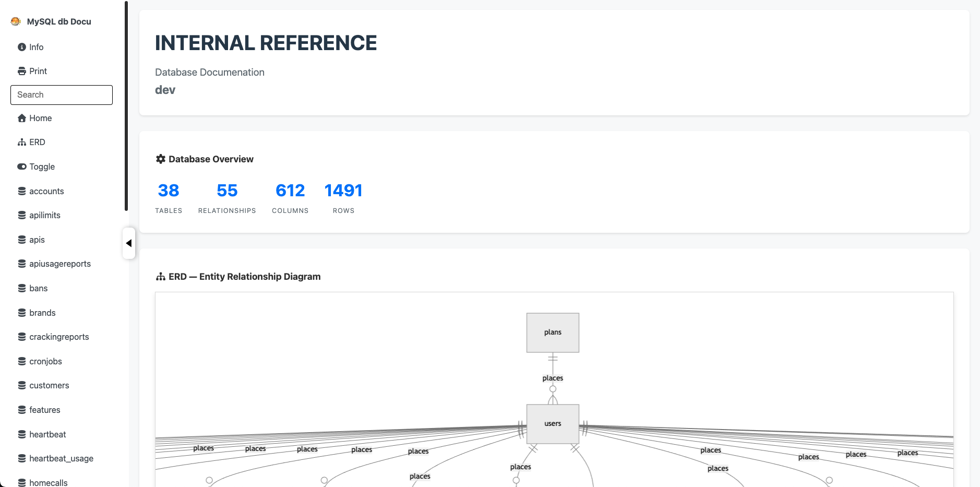
Task: Collapse the sidebar with the arrow handle
Action: coord(128,243)
